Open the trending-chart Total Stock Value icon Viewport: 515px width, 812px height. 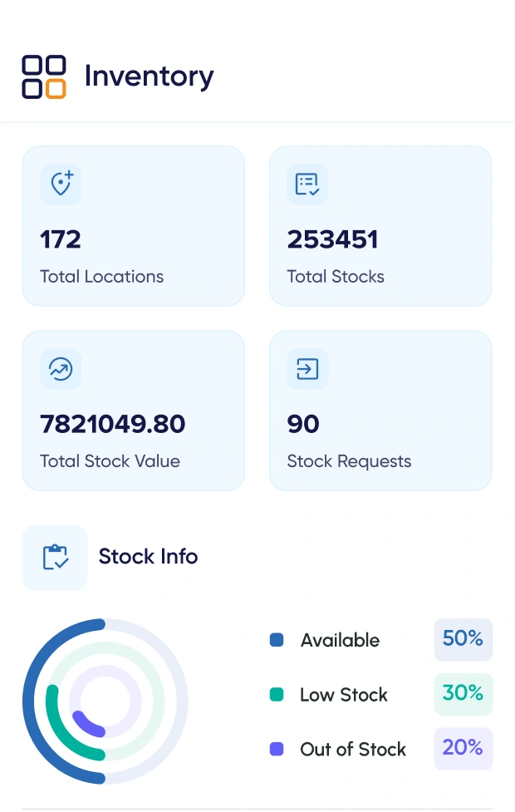60,369
